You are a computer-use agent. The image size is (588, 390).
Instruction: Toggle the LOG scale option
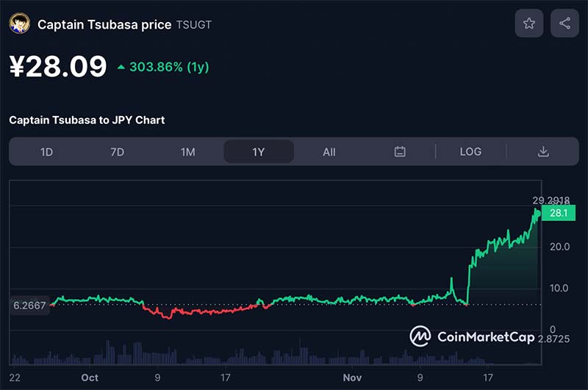(470, 152)
